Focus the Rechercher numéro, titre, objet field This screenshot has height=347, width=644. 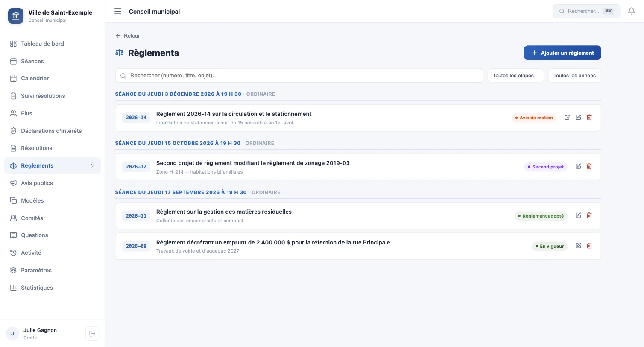299,76
